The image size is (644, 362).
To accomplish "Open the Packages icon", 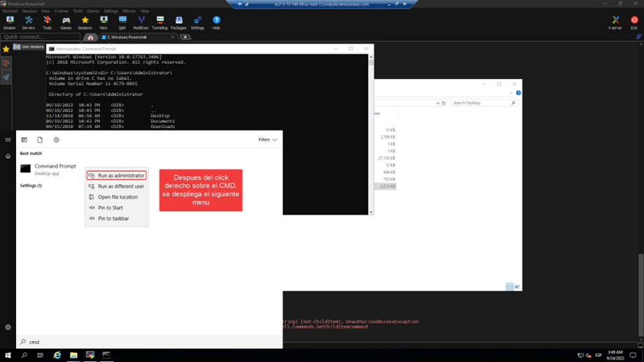I will click(x=178, y=23).
